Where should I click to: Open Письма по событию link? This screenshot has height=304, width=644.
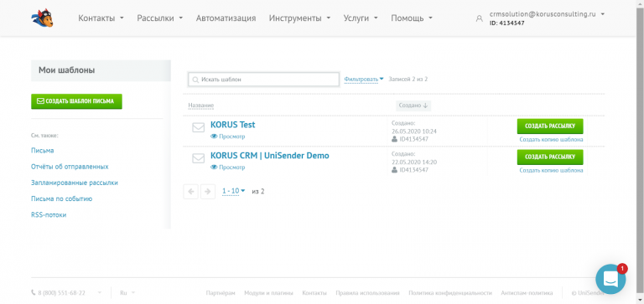[x=61, y=198]
